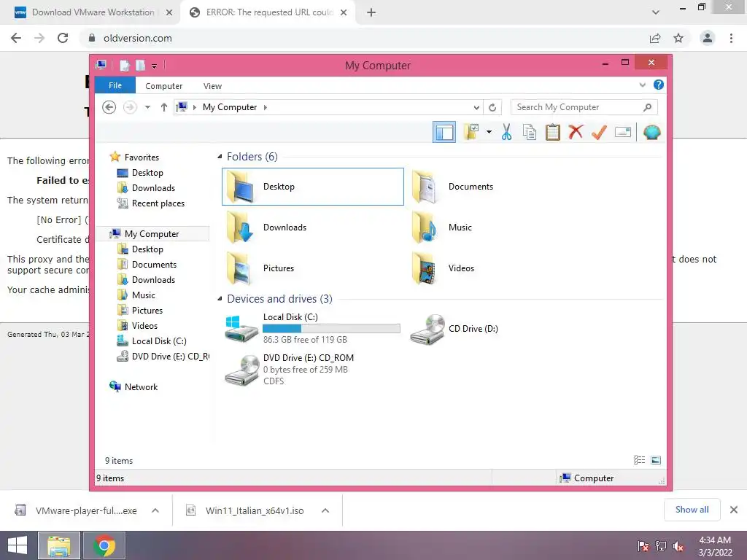The height and width of the screenshot is (560, 747).
Task: Click the Paste clipboard icon
Action: point(553,132)
